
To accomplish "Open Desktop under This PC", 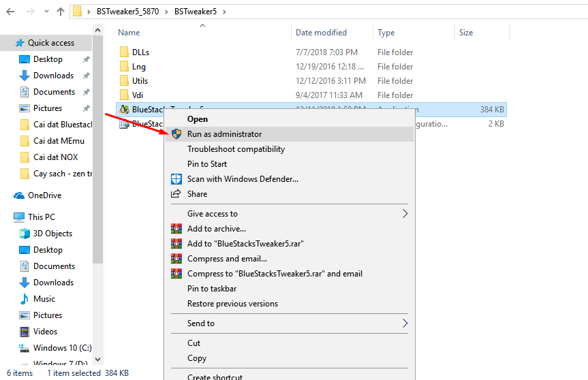I will pyautogui.click(x=48, y=249).
